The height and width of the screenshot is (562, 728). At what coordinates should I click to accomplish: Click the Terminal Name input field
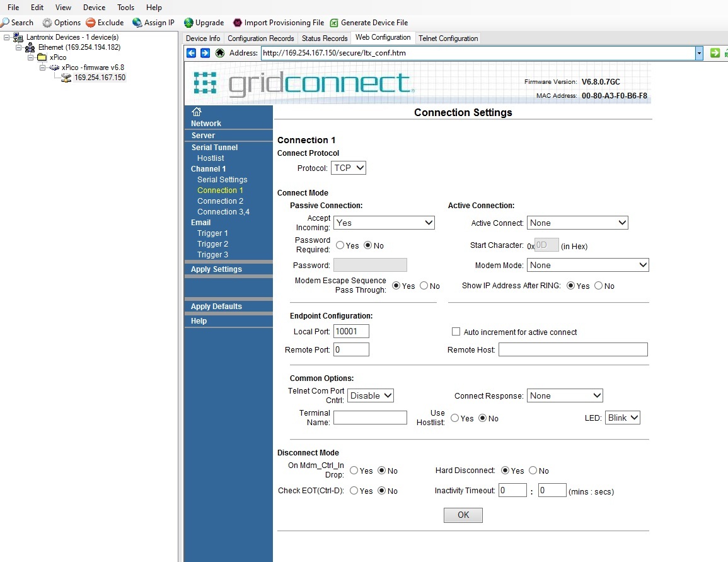pos(370,418)
